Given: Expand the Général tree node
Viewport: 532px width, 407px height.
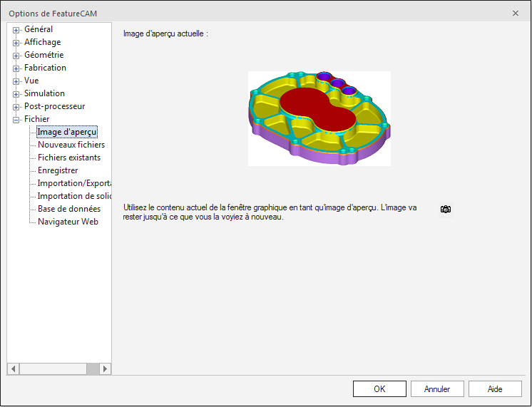Looking at the screenshot, I should (16, 30).
